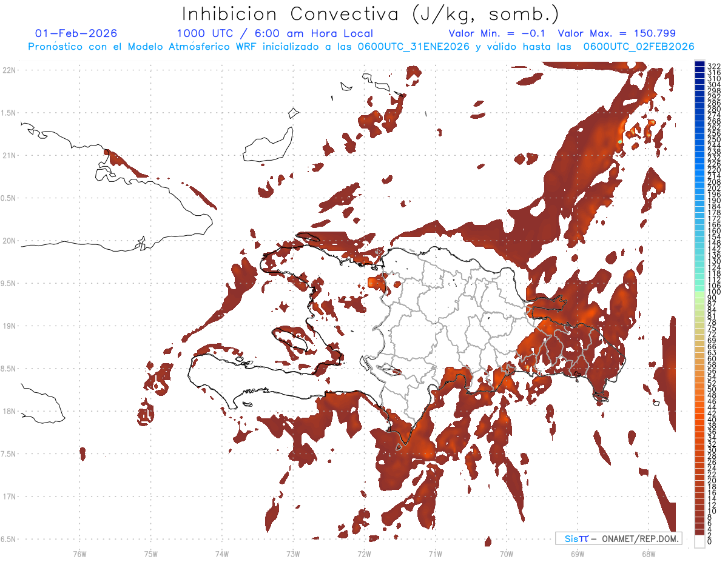Select the date text "01-Feb-2026"
Image resolution: width=728 pixels, height=562 pixels.
click(76, 33)
